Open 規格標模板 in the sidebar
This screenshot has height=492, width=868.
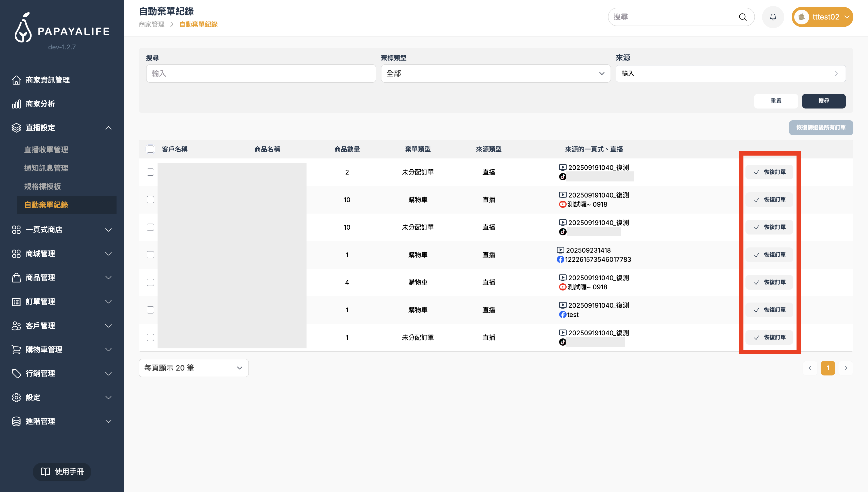pyautogui.click(x=42, y=186)
